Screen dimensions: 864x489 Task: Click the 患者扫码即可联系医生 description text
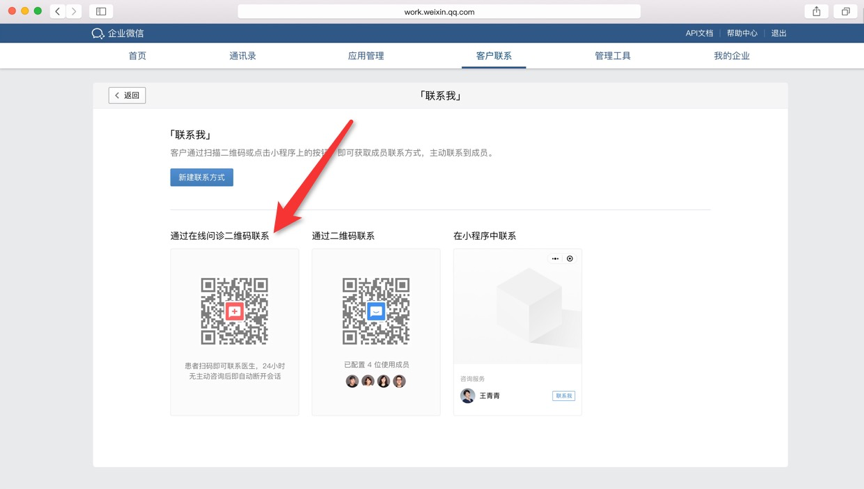[x=235, y=371]
